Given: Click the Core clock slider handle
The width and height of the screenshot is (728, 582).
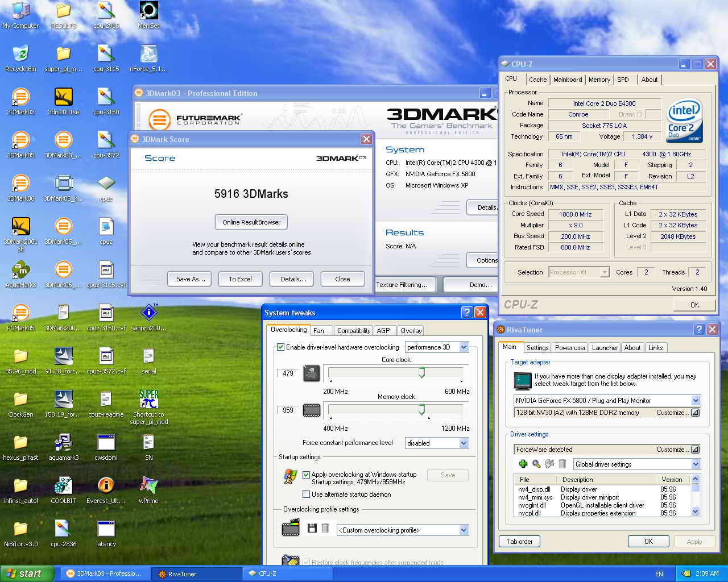Looking at the screenshot, I should click(x=421, y=372).
